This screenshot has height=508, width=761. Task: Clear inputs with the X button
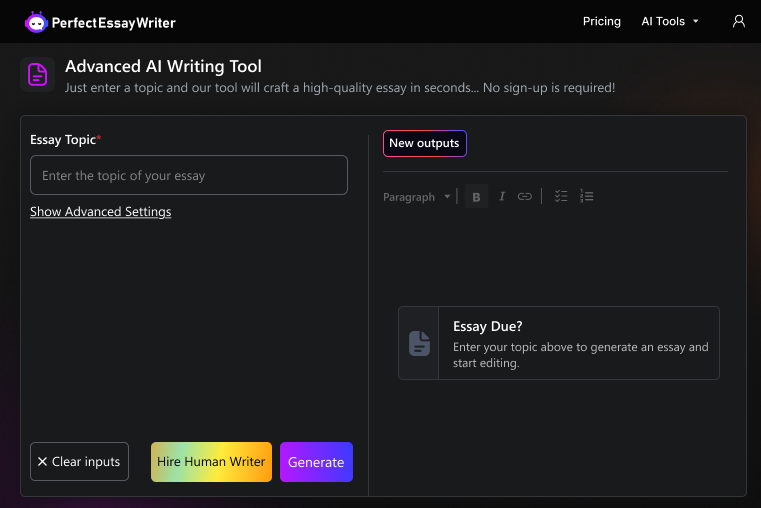(79, 461)
